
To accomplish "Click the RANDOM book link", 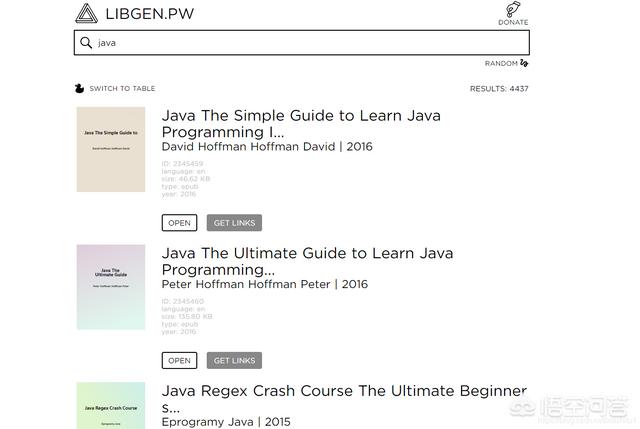I will [x=501, y=63].
